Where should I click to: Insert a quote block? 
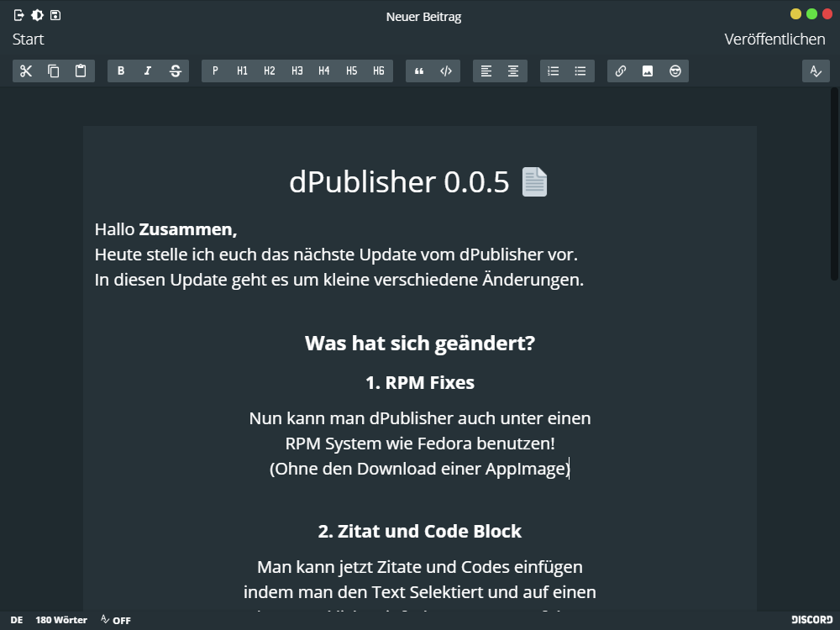(419, 71)
